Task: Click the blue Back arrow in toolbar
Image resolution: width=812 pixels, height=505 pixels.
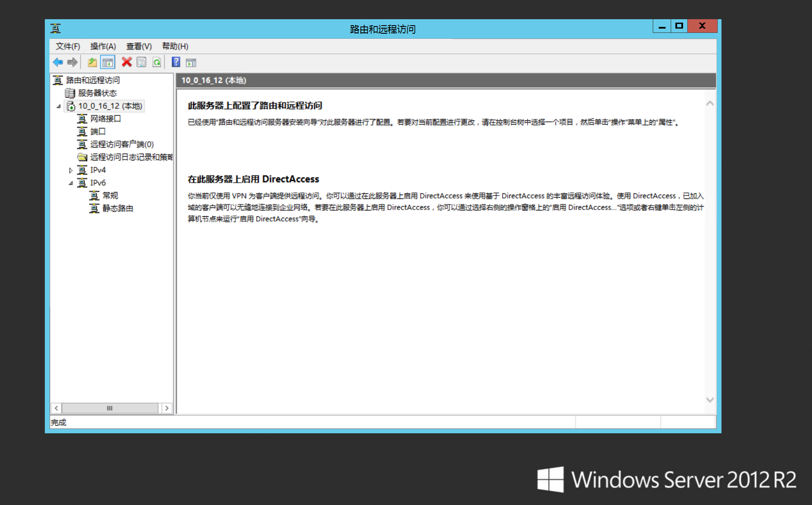Action: tap(58, 62)
